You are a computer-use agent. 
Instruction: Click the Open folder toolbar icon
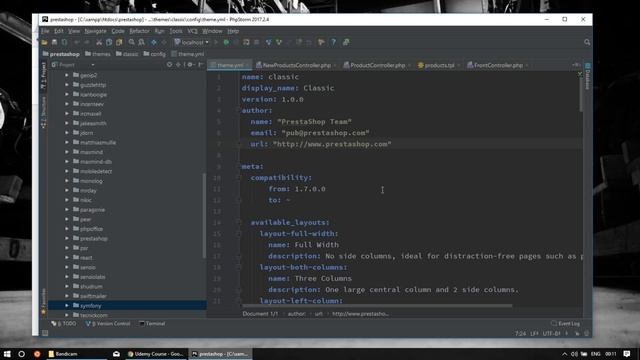44,42
